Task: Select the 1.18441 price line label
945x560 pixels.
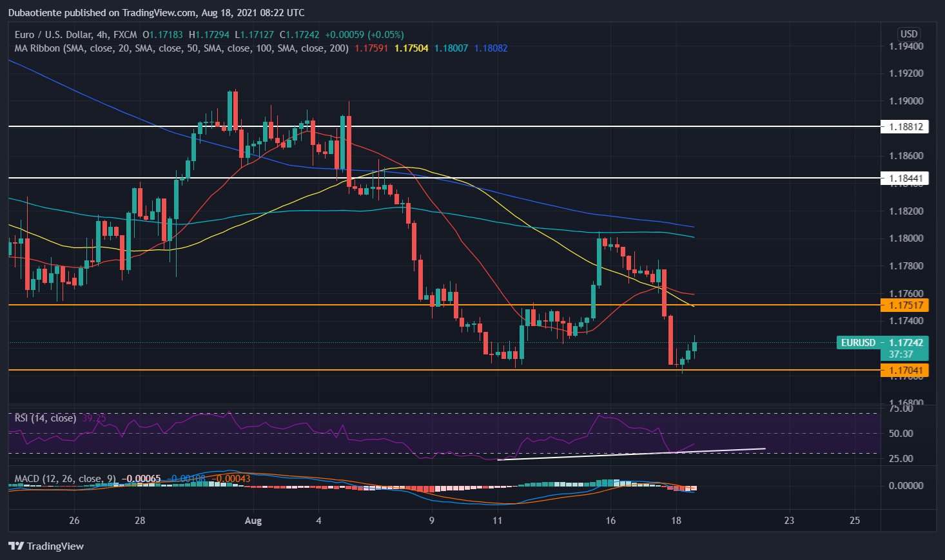Action: coord(905,178)
